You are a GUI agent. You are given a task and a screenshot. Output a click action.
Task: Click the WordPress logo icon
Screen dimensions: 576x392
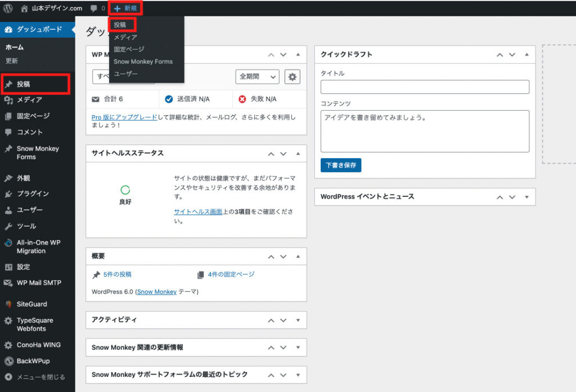click(x=8, y=8)
